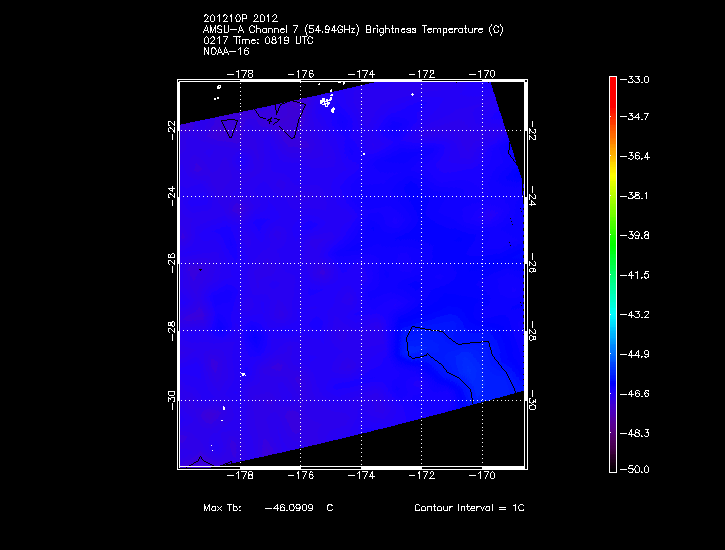Click the -178 longitude label on the top axis
This screenshot has height=550, width=725.
pos(240,73)
